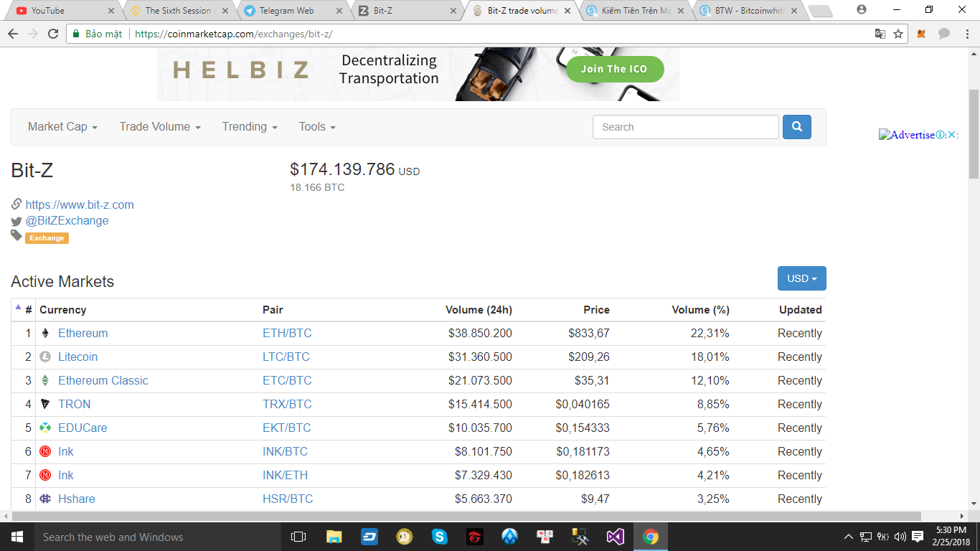The width and height of the screenshot is (980, 551).
Task: Sort by the Volume (24h) column header
Action: click(479, 310)
